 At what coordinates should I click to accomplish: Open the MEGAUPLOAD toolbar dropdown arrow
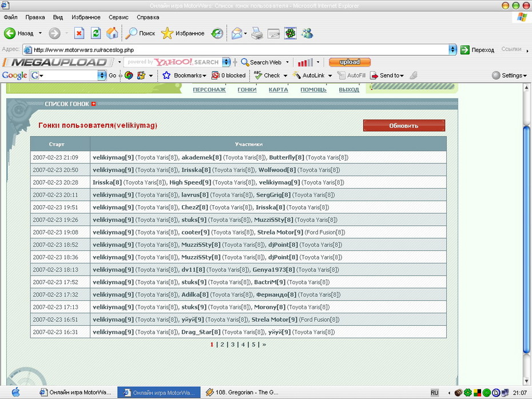pyautogui.click(x=120, y=62)
